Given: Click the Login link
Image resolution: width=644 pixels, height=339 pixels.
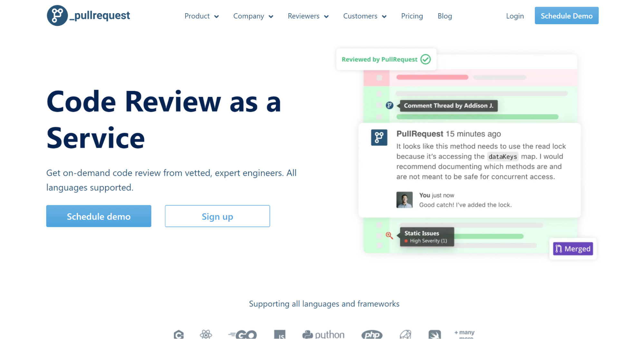Looking at the screenshot, I should tap(514, 16).
